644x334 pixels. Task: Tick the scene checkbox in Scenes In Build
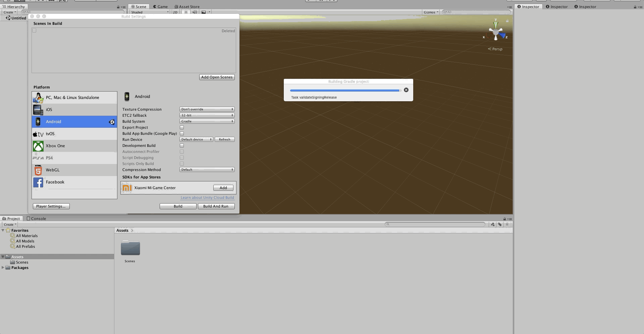(34, 31)
